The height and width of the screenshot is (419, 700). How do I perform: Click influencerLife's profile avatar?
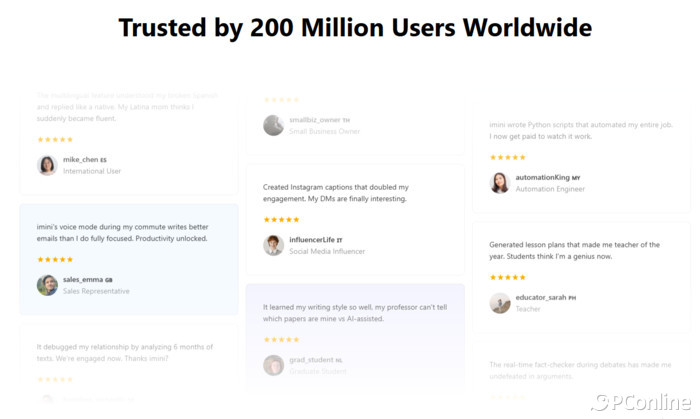tap(273, 245)
